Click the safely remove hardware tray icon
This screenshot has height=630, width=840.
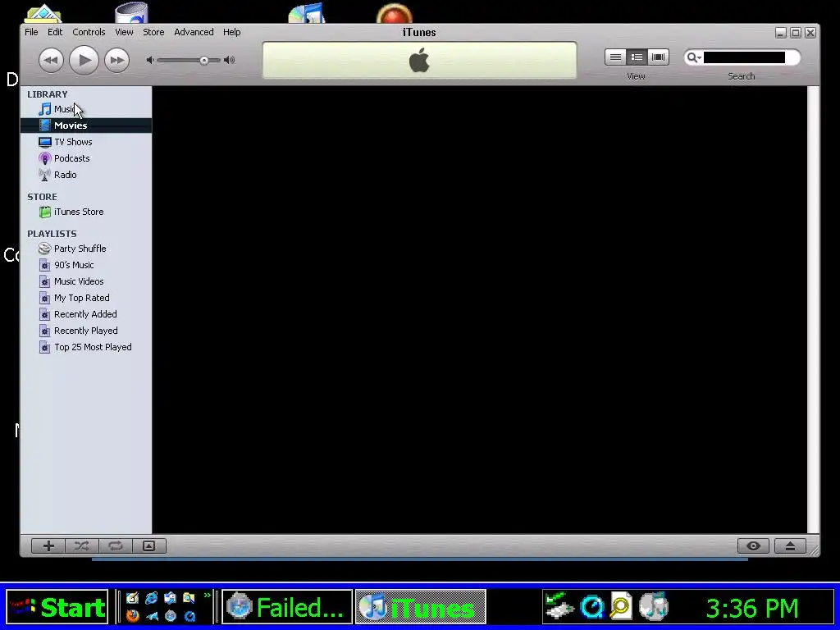(x=558, y=606)
